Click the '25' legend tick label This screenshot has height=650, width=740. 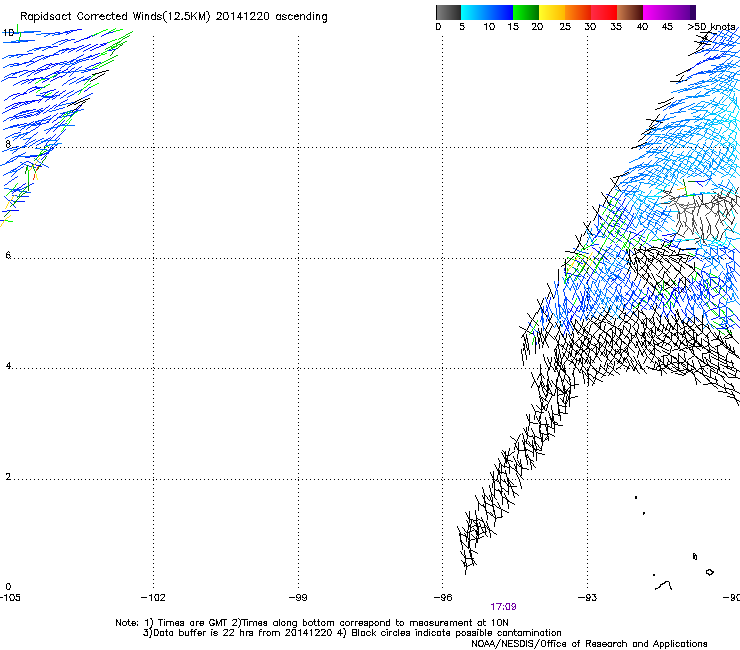[565, 27]
